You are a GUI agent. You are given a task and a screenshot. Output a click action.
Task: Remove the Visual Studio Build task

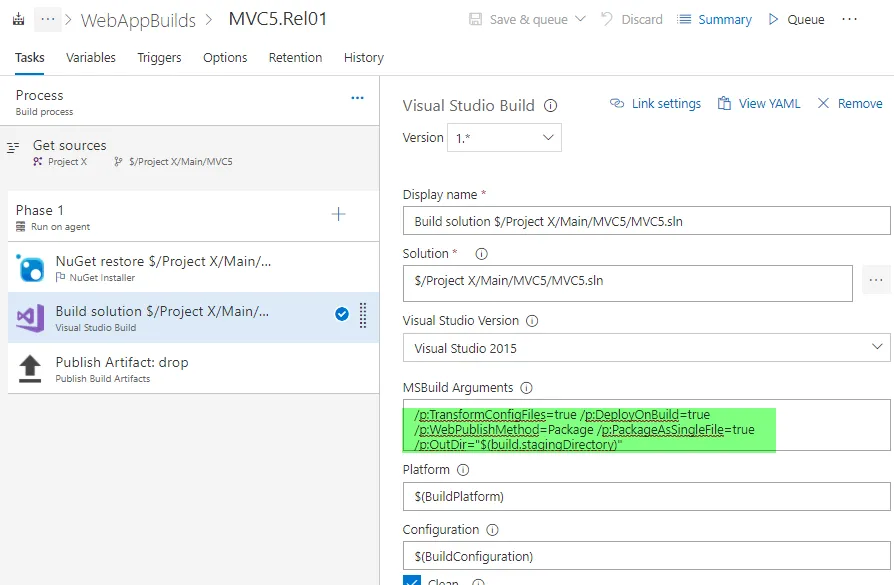(x=850, y=103)
